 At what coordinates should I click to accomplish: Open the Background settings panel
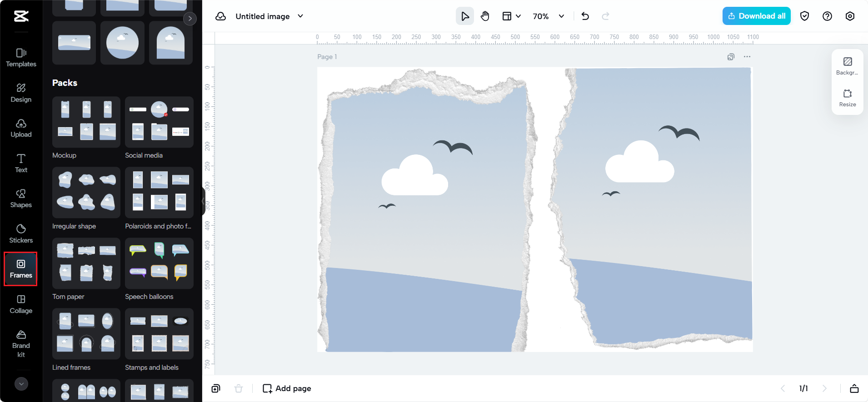coord(848,66)
